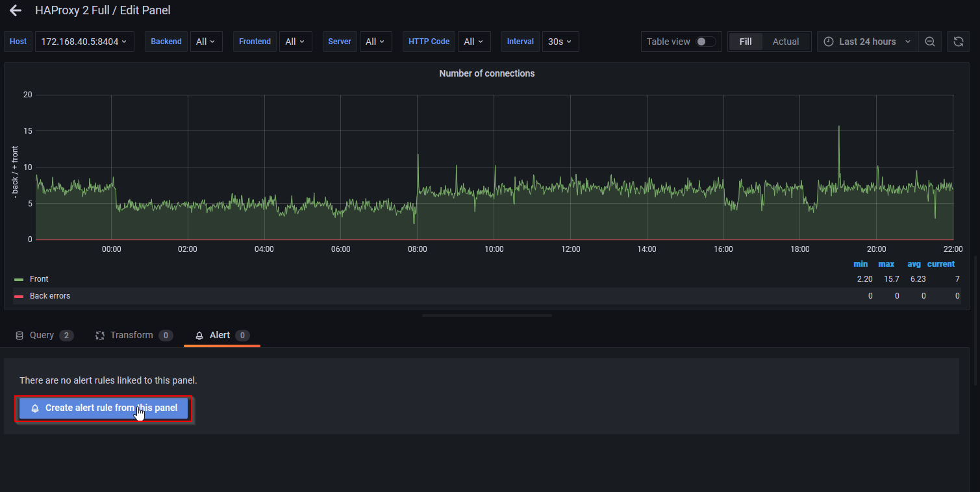Image resolution: width=980 pixels, height=492 pixels.
Task: Switch to the Transform tab
Action: [x=134, y=336]
